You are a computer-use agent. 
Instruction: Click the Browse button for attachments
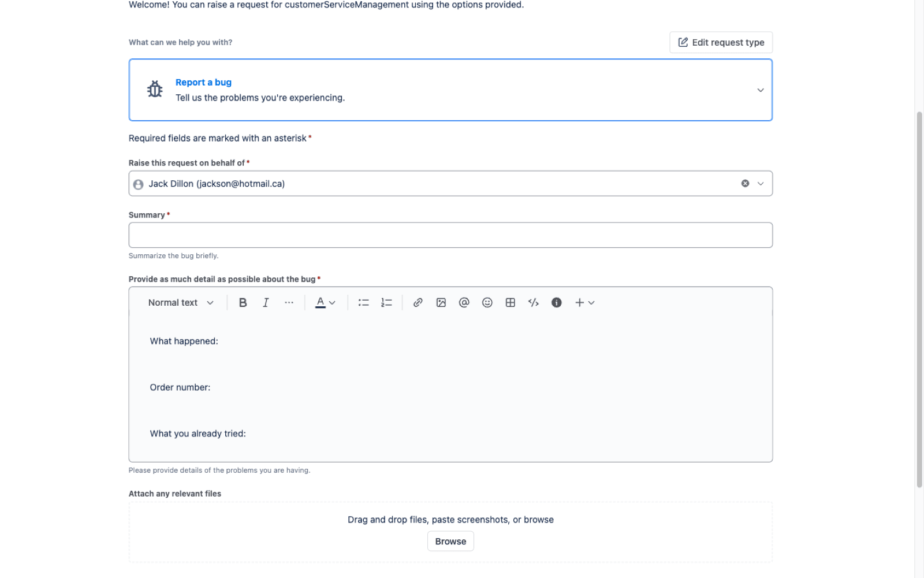click(450, 541)
